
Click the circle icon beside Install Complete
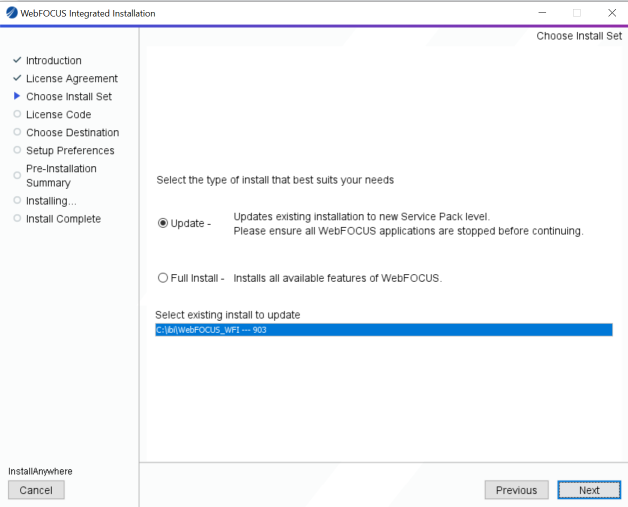17,218
